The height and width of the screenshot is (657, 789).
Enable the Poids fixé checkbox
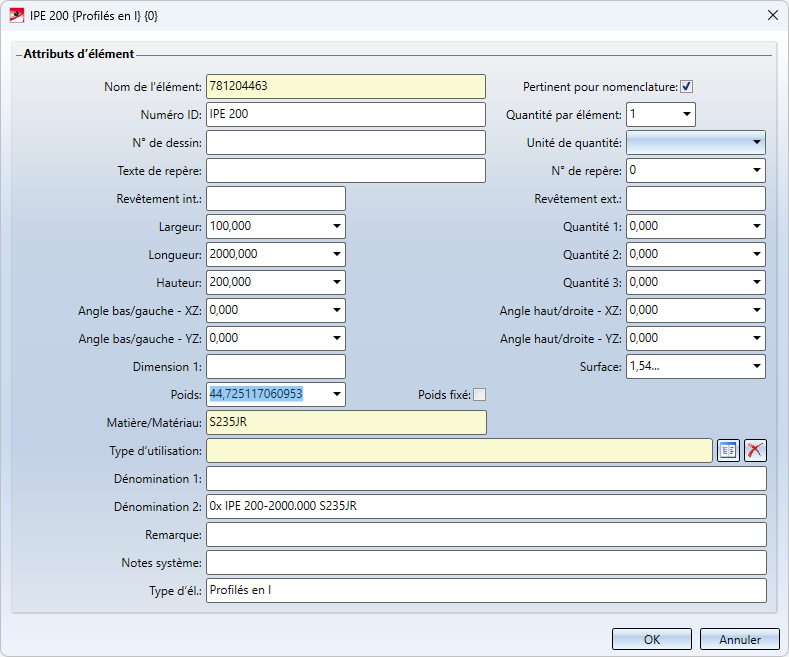tap(479, 395)
